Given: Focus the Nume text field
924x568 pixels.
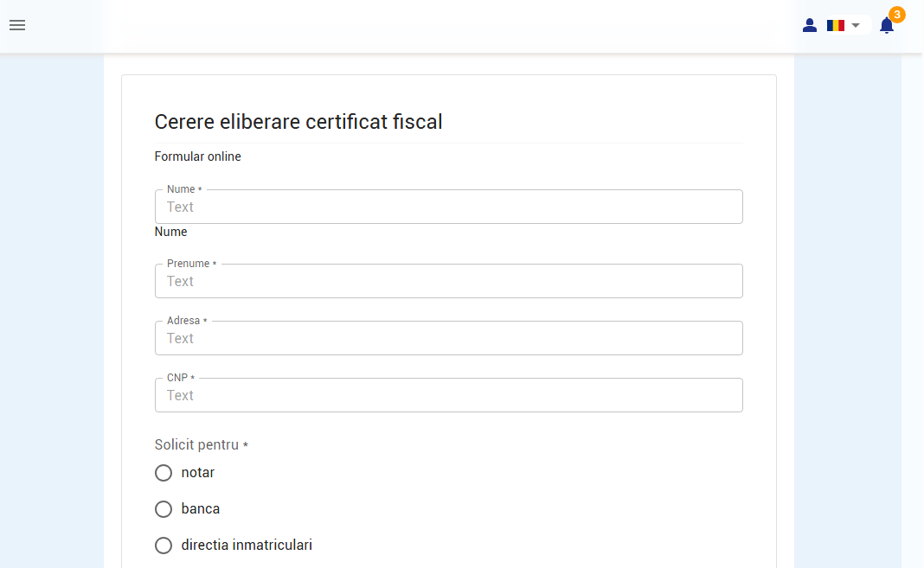Looking at the screenshot, I should (448, 207).
